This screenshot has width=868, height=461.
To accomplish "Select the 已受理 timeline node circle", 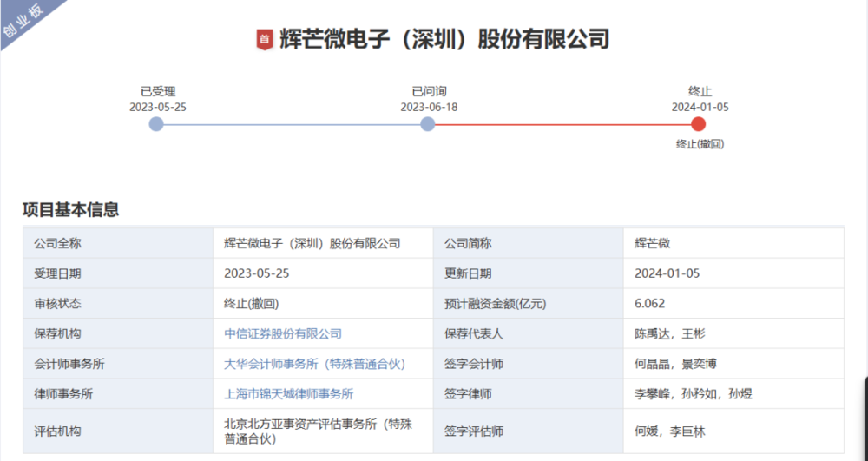I will click(156, 124).
